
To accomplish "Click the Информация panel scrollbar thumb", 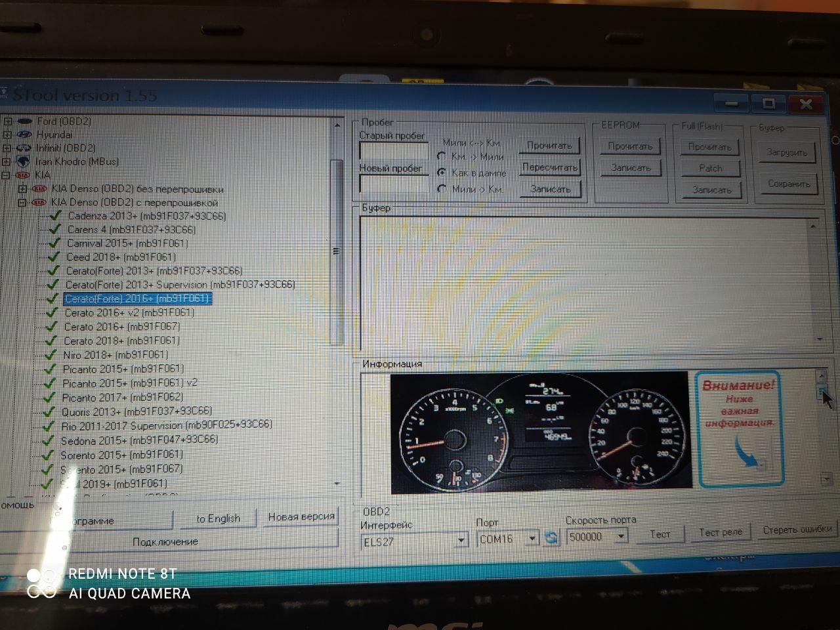I will pos(821,391).
